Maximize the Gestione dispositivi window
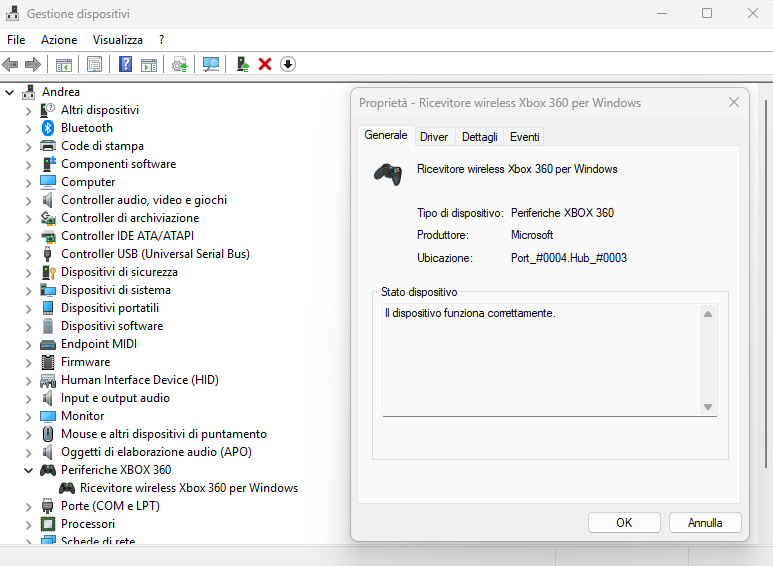The width and height of the screenshot is (773, 566). pos(707,13)
